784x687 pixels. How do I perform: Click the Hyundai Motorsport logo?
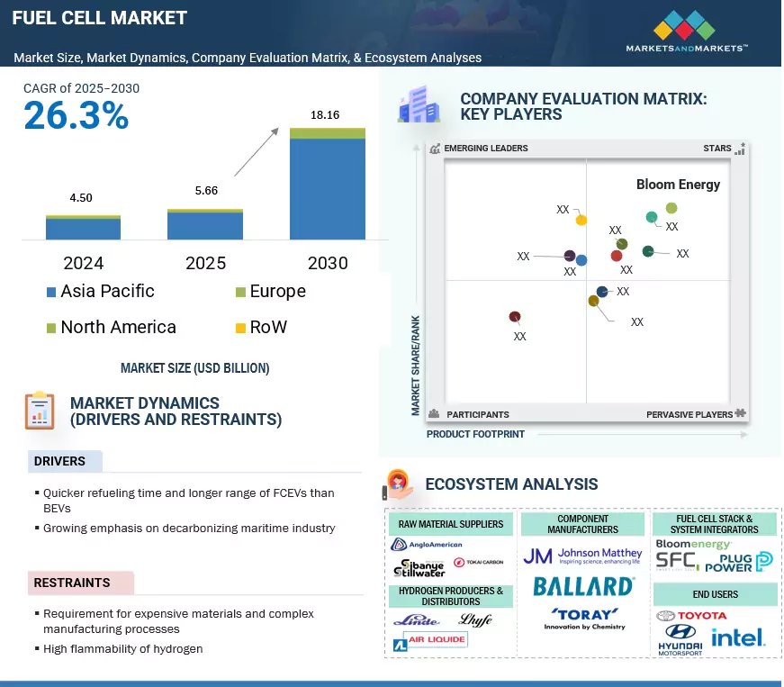(x=680, y=641)
